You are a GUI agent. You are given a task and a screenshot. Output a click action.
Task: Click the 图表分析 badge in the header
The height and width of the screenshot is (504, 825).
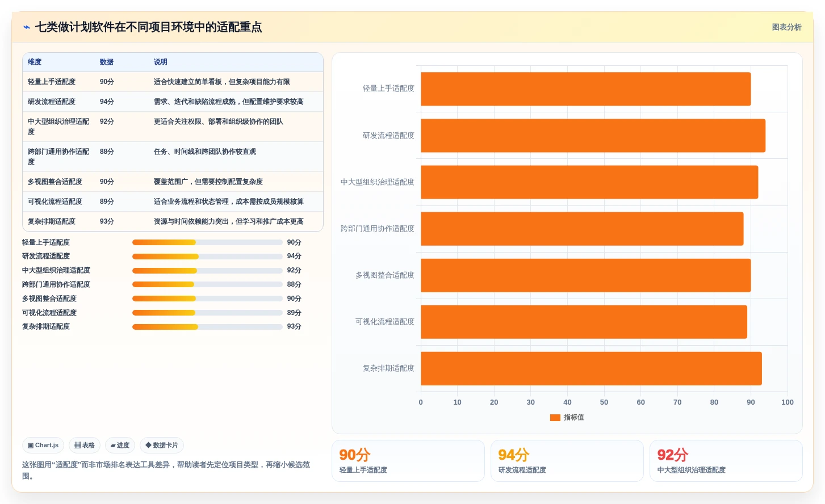pos(786,27)
